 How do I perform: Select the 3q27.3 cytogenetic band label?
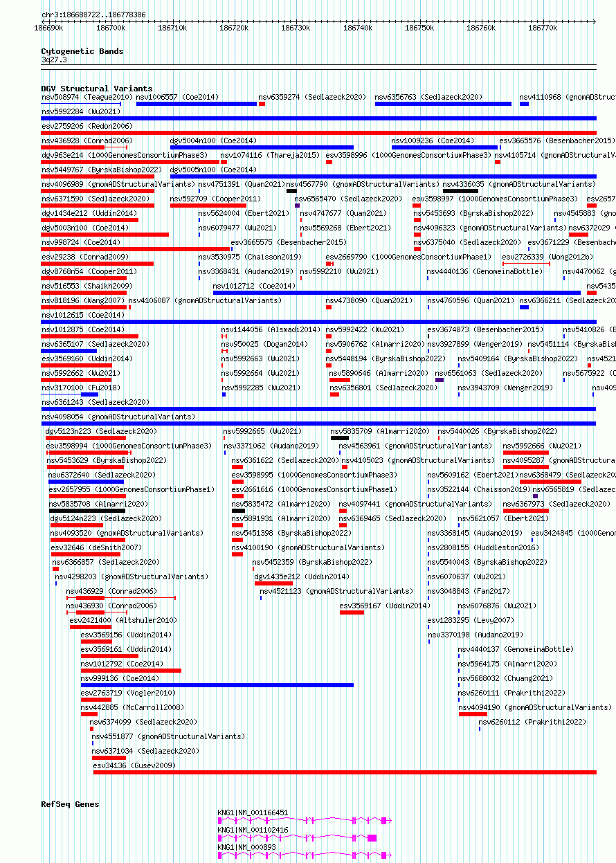tap(54, 60)
